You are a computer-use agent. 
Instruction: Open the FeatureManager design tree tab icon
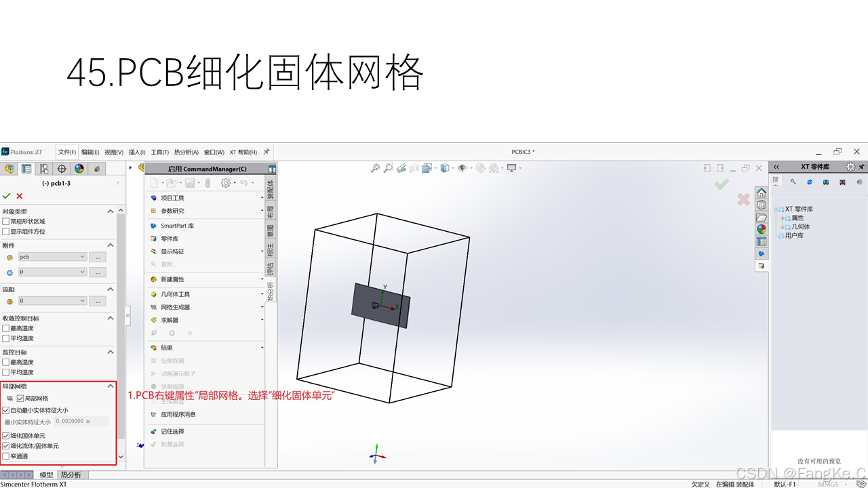(x=9, y=169)
